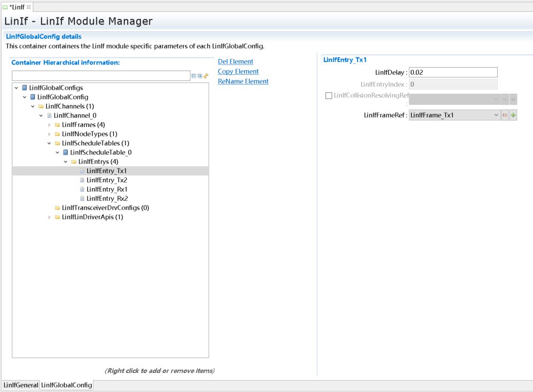Select LinIfEntry_Rx1 in the tree
This screenshot has width=533, height=392.
[x=107, y=189]
